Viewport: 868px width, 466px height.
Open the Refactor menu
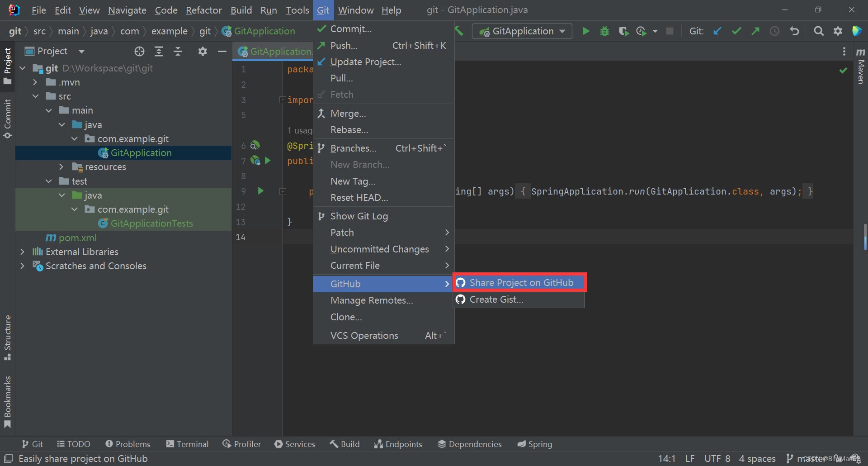[x=203, y=10]
